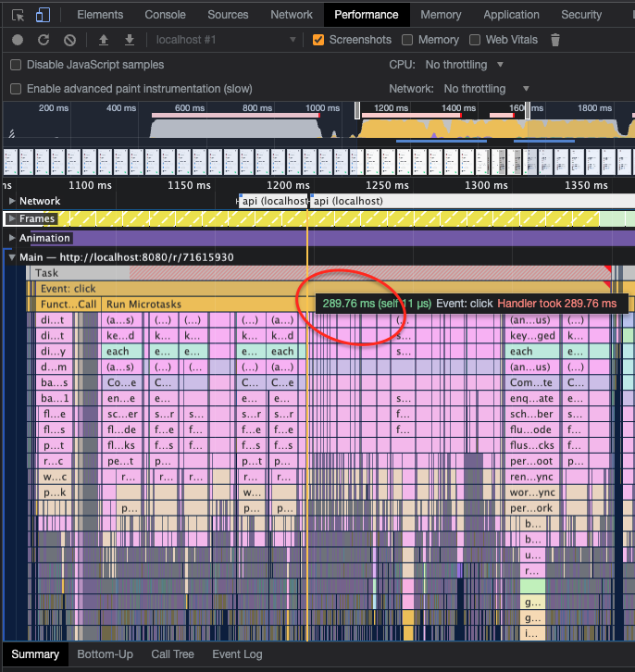
Task: Open the Event Log tab
Action: click(x=237, y=654)
